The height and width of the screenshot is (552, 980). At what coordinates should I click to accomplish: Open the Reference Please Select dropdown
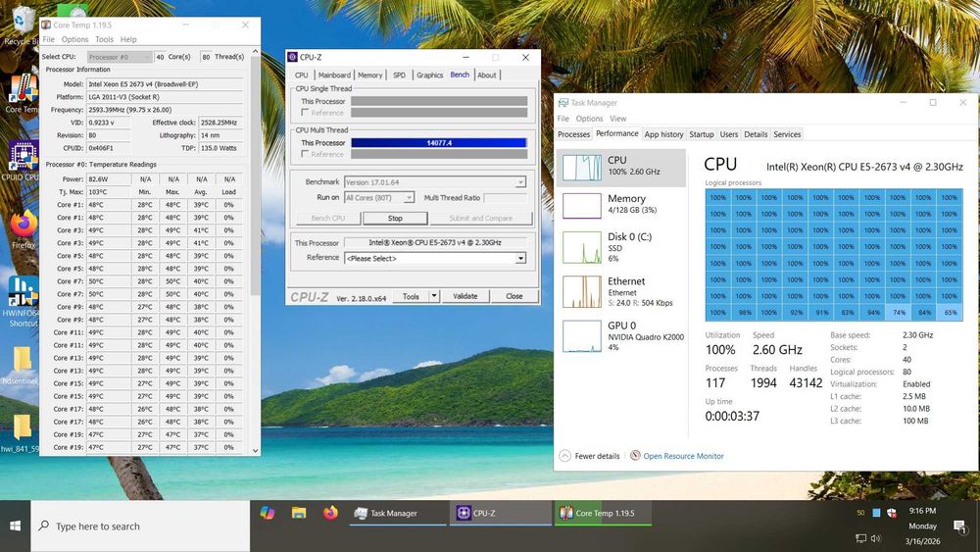434,258
